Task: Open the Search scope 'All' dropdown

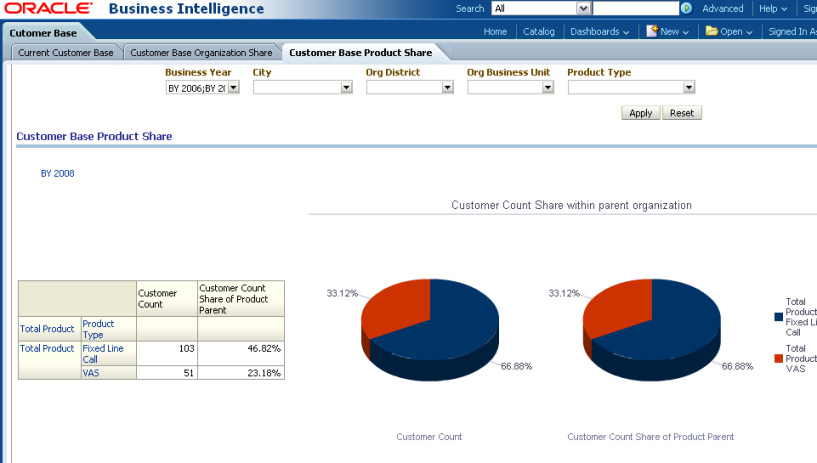Action: 584,8
